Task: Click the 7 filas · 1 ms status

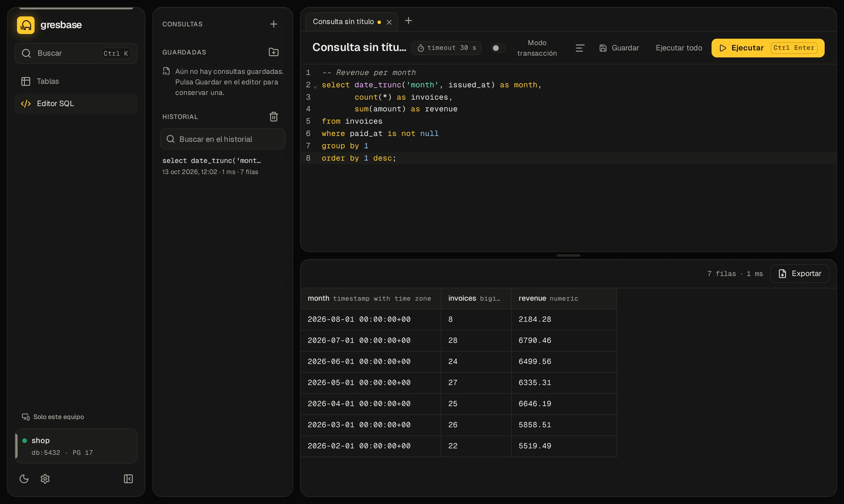Action: pos(735,274)
